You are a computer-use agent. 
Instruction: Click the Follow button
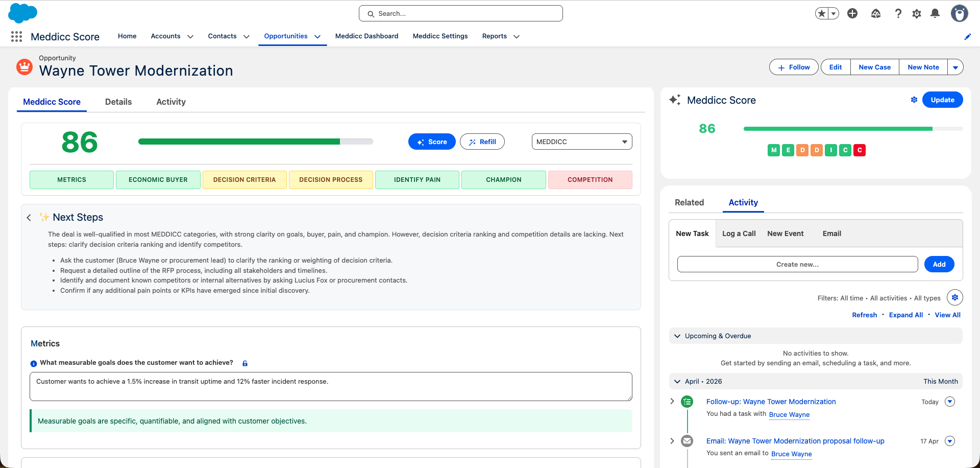coord(794,67)
